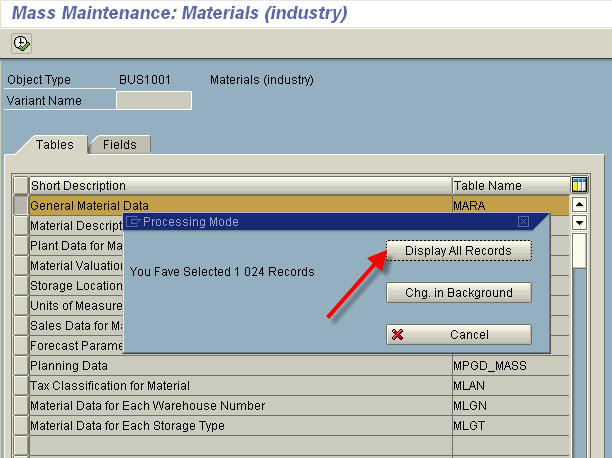
Task: Select the General Material Data row selector
Action: [x=21, y=205]
